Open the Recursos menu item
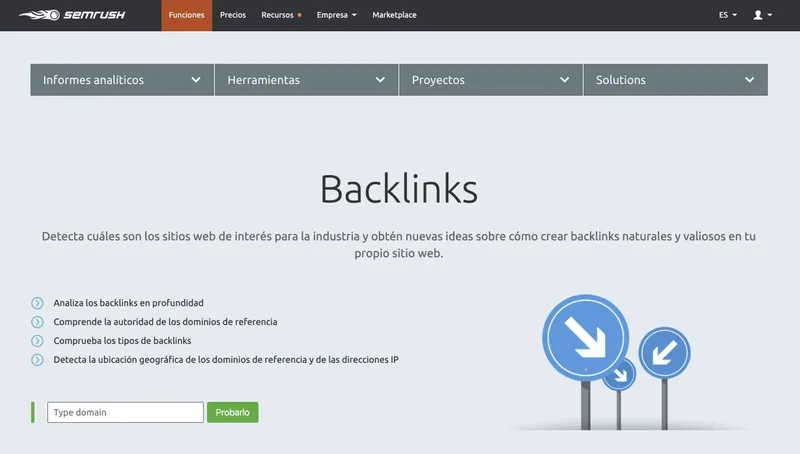 (x=281, y=15)
